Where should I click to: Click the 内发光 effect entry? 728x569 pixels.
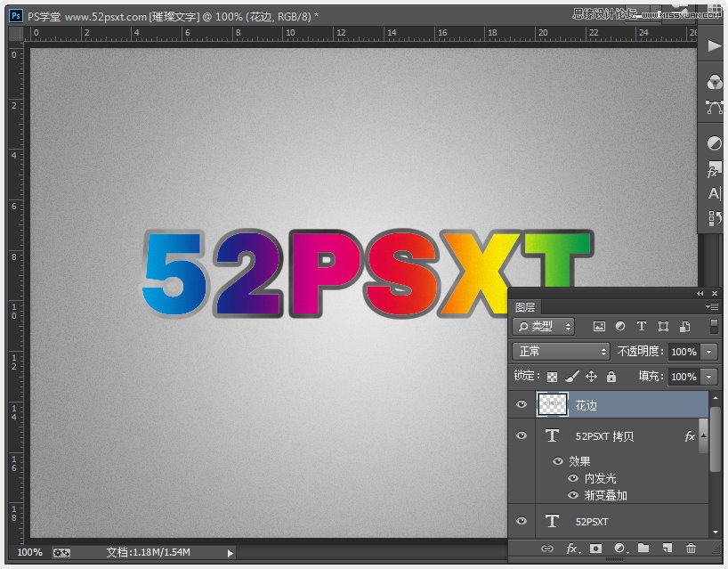coord(600,478)
